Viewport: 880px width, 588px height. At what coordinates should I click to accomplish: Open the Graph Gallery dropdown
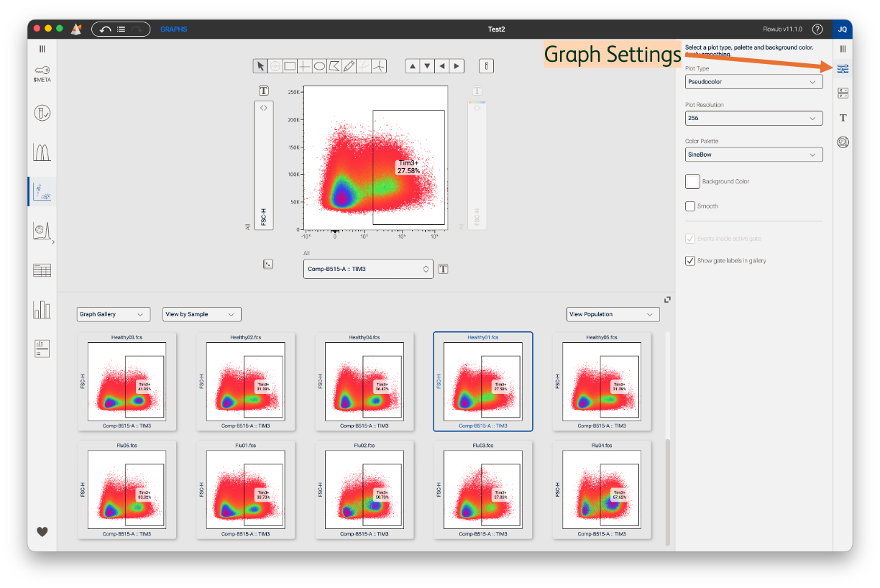[113, 314]
